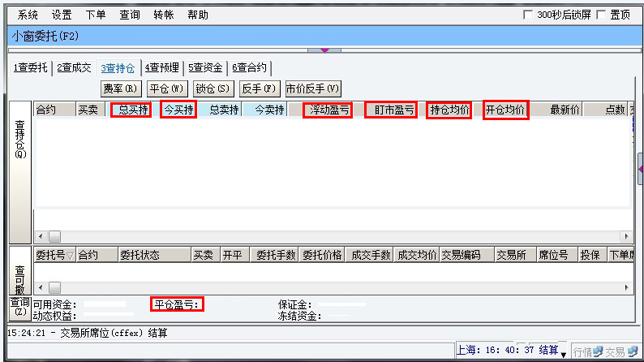Open the exchange time dropdown arrow
The height and width of the screenshot is (362, 644).
[564, 354]
